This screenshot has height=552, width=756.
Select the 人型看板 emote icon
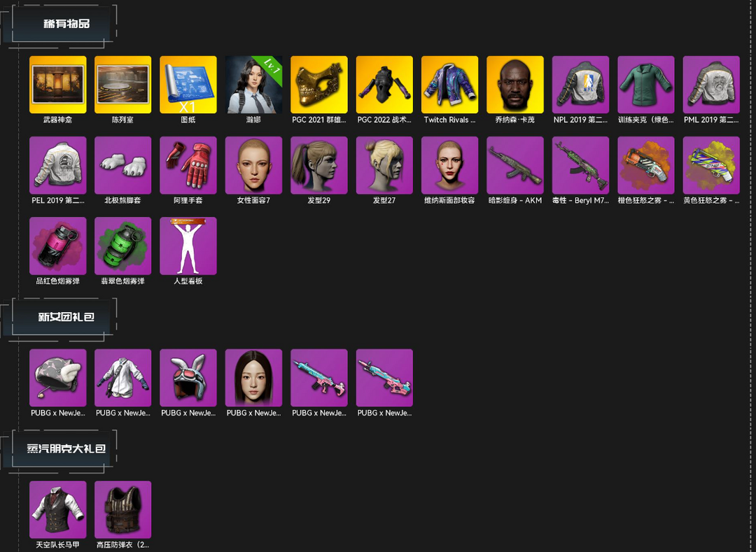point(188,246)
